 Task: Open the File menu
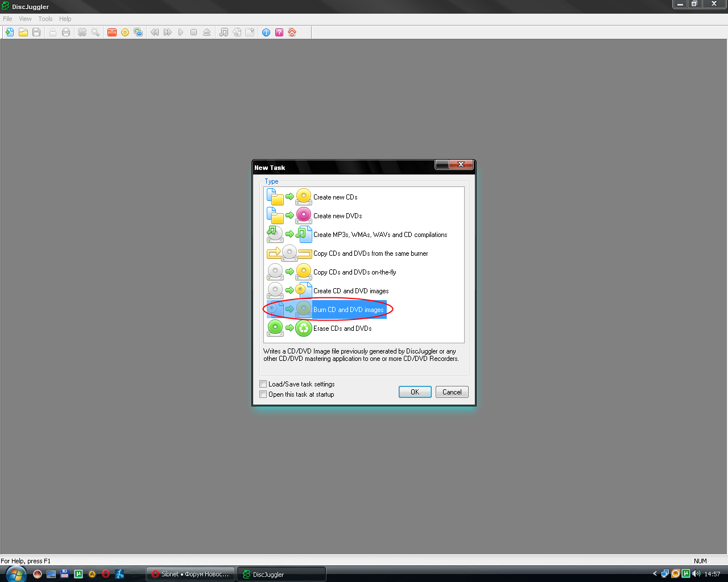click(7, 19)
